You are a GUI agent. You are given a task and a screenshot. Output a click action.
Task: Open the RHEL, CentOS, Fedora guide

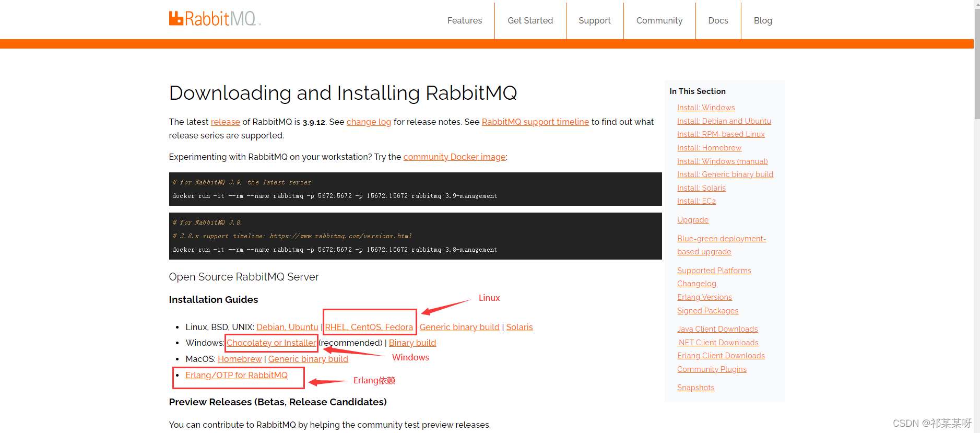coord(369,327)
